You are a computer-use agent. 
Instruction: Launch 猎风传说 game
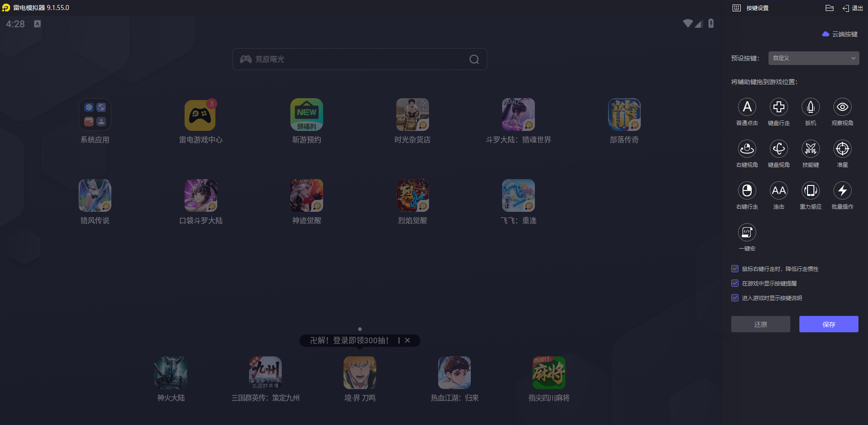click(x=95, y=195)
